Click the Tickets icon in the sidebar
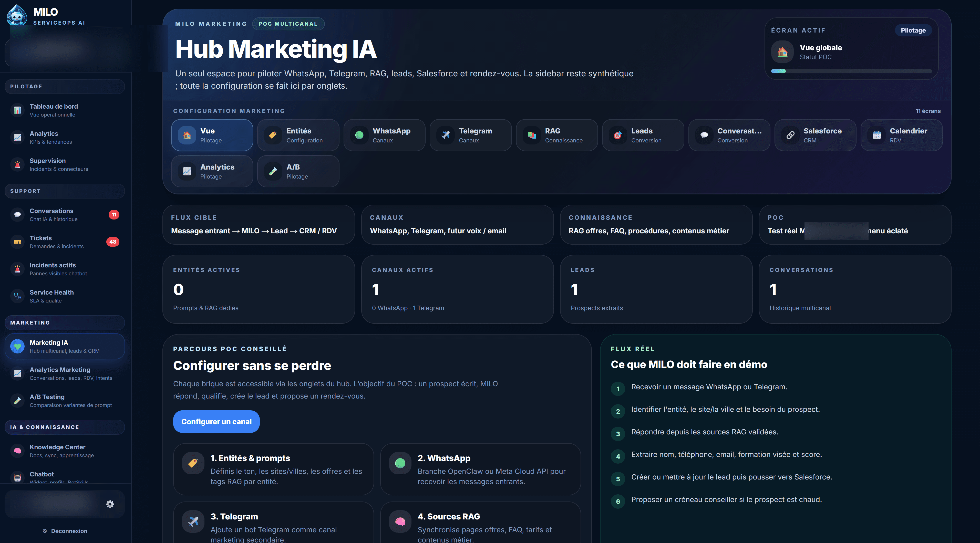 (17, 242)
